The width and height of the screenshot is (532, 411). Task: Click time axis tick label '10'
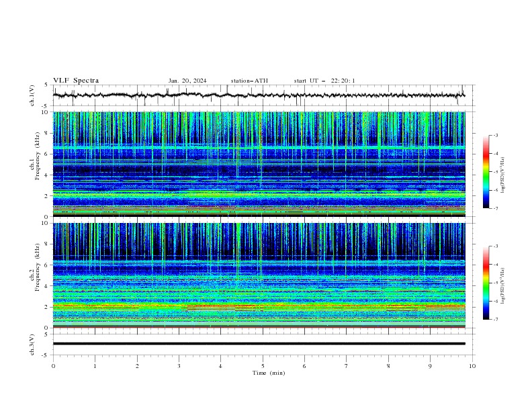pos(472,366)
